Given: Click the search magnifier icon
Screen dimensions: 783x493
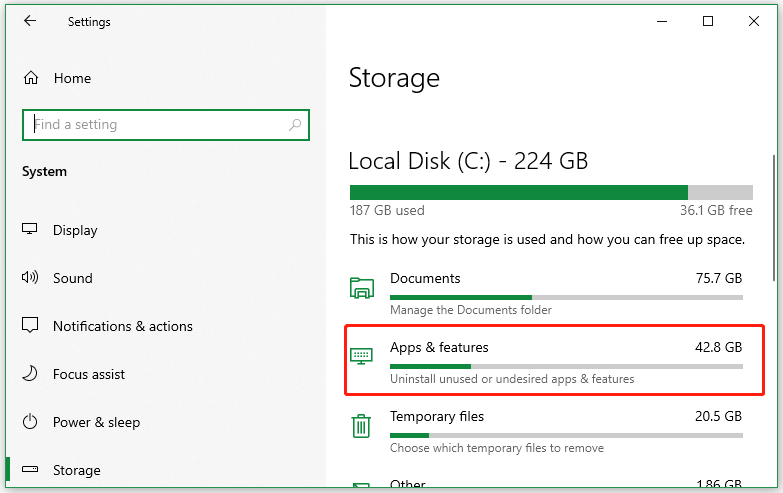Looking at the screenshot, I should [295, 124].
